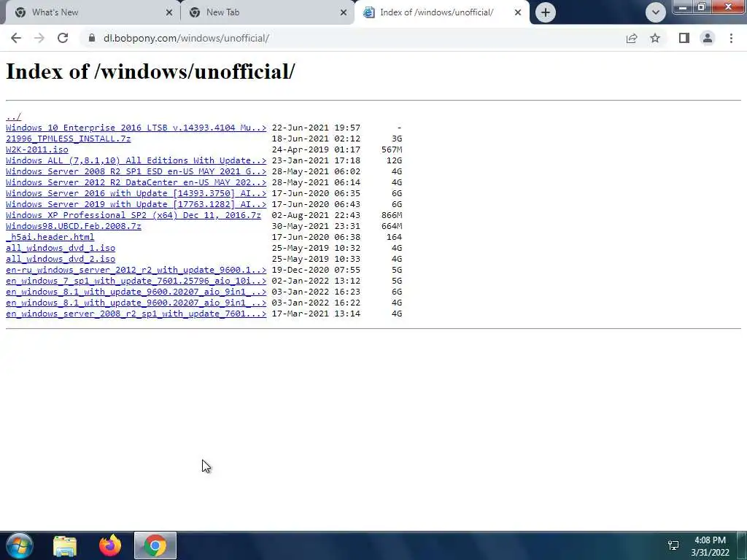Open the side panel icon
Image resolution: width=747 pixels, height=560 pixels.
coord(684,38)
